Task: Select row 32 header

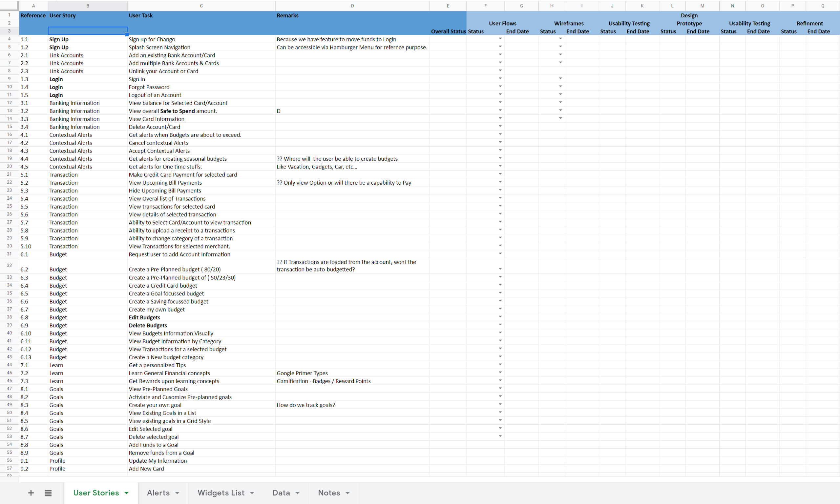Action: point(9,265)
